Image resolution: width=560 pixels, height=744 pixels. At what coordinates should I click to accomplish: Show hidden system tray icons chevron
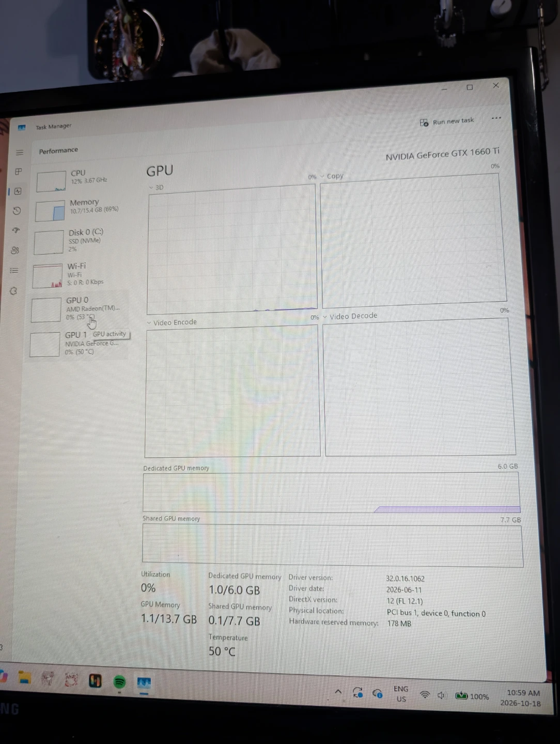(338, 691)
